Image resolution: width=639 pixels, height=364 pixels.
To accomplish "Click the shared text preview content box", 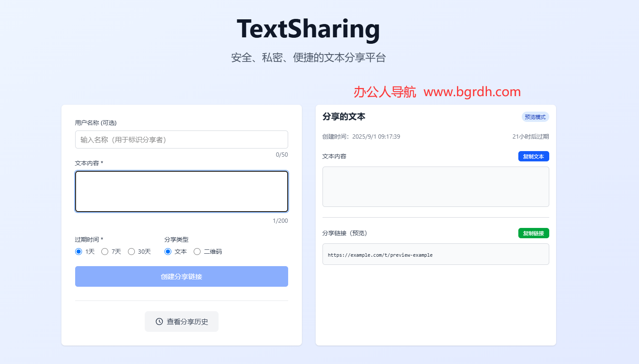I will click(x=436, y=187).
